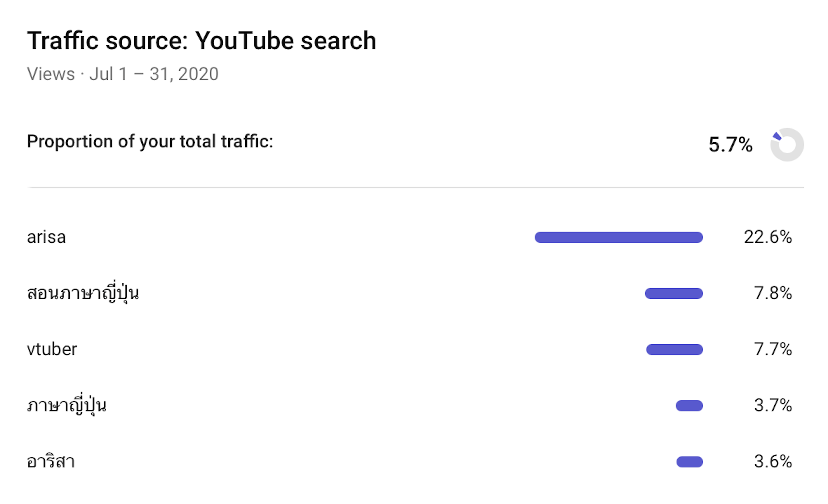
Task: Click the bar for the arisa search term
Action: (x=619, y=237)
